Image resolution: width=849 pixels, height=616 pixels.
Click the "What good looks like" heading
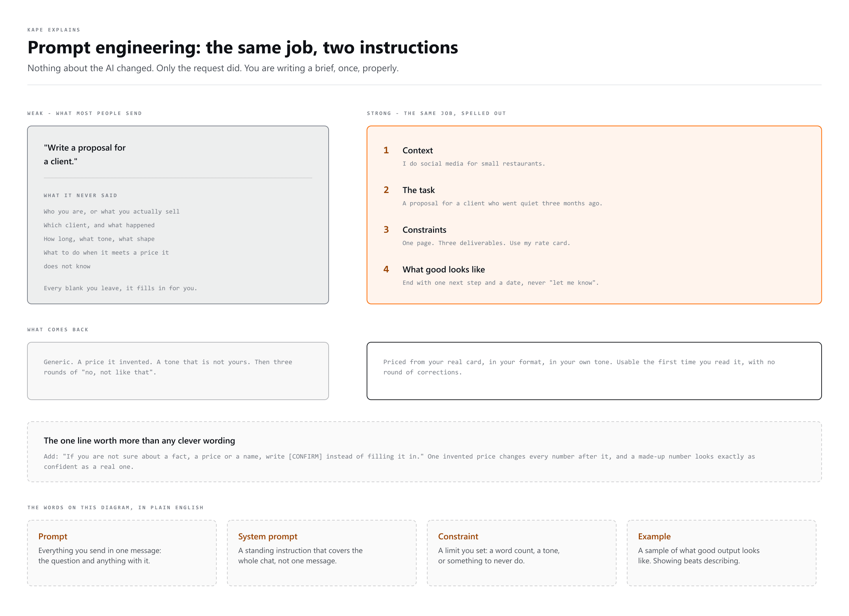444,269
